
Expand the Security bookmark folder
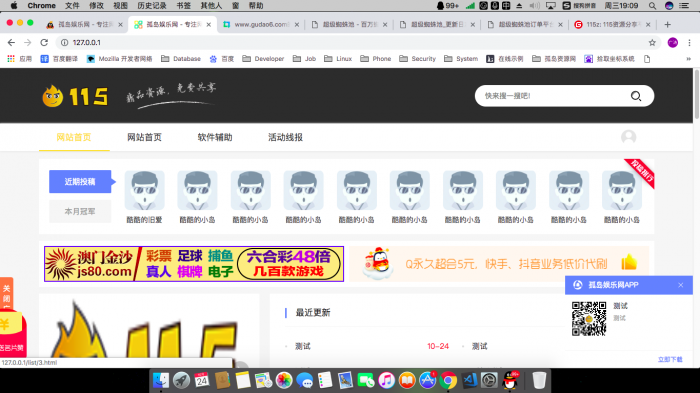(417, 59)
